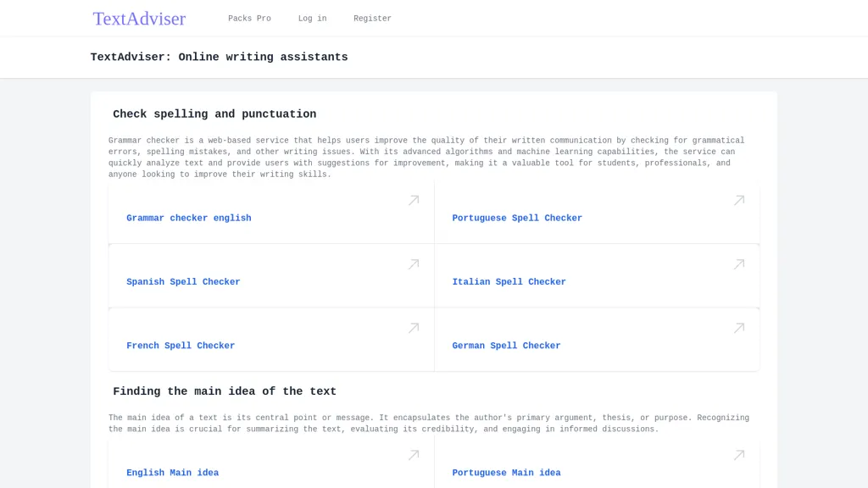Click the Grammar checker description paragraph
Image resolution: width=868 pixels, height=488 pixels.
(x=426, y=157)
